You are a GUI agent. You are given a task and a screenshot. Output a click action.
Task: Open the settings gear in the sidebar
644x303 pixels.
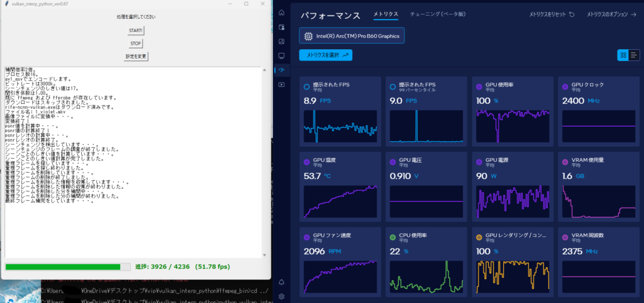[x=281, y=296]
